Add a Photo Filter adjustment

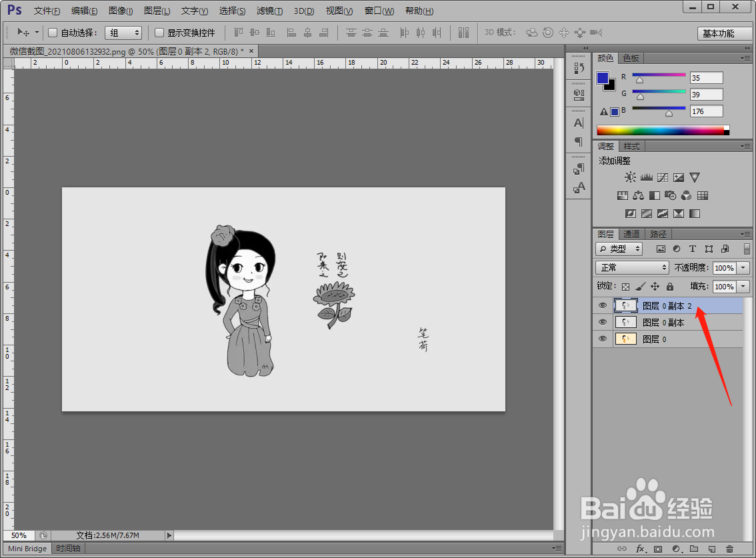[670, 195]
